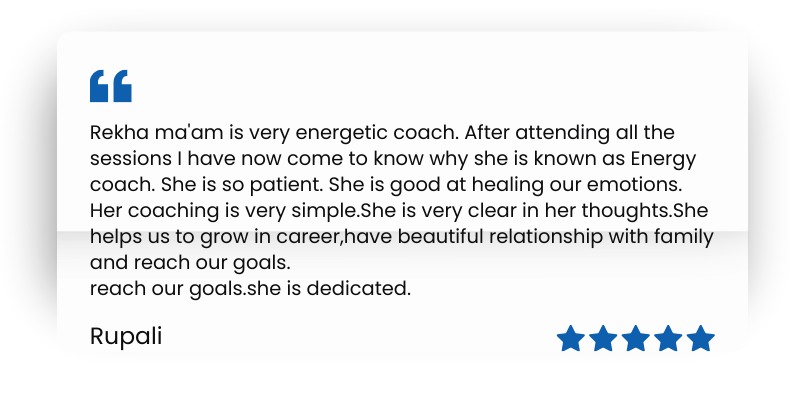Click the blue quotation mark icon
The image size is (790, 402).
coord(110,86)
